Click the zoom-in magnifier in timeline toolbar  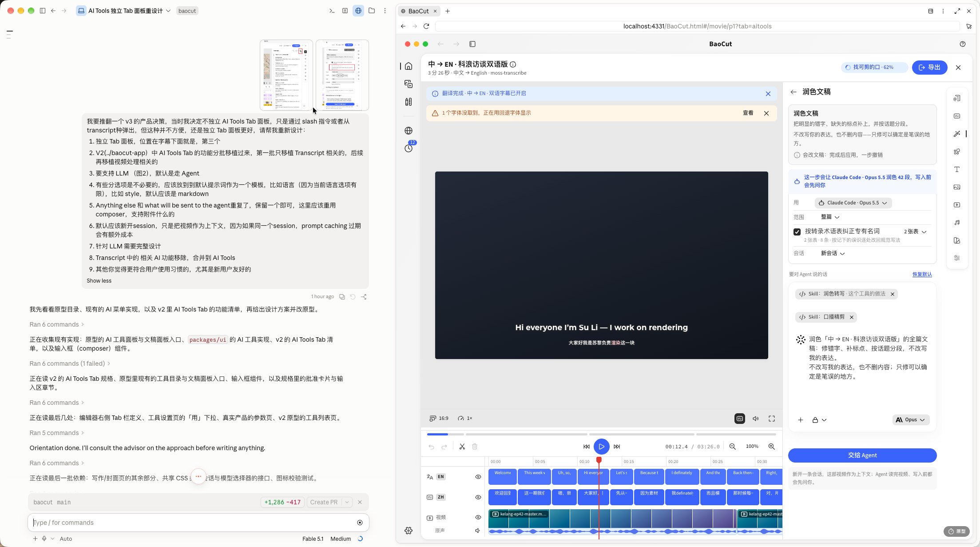pos(772,447)
